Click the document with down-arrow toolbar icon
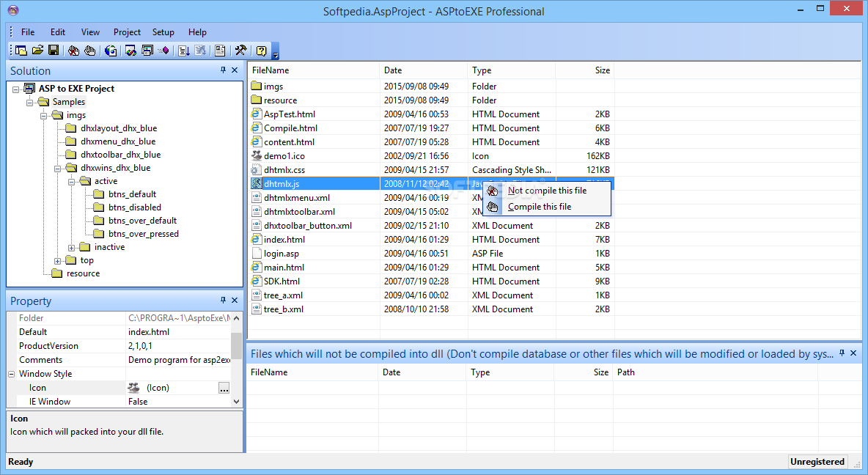This screenshot has height=475, width=868. [x=184, y=51]
